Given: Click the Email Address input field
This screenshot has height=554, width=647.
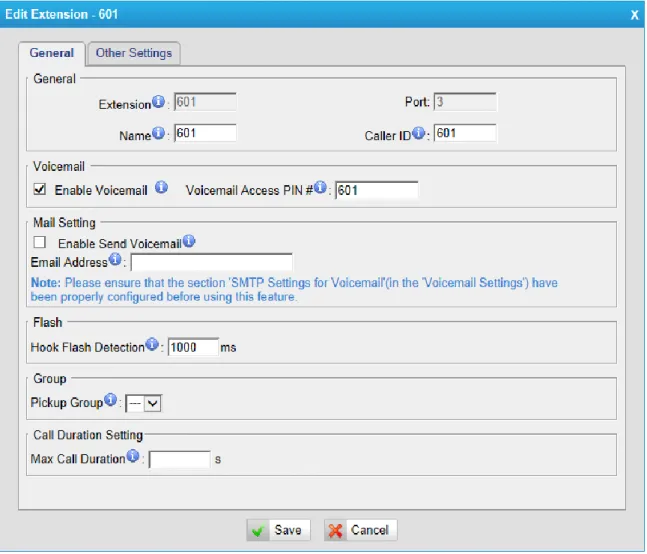Looking at the screenshot, I should click(211, 262).
